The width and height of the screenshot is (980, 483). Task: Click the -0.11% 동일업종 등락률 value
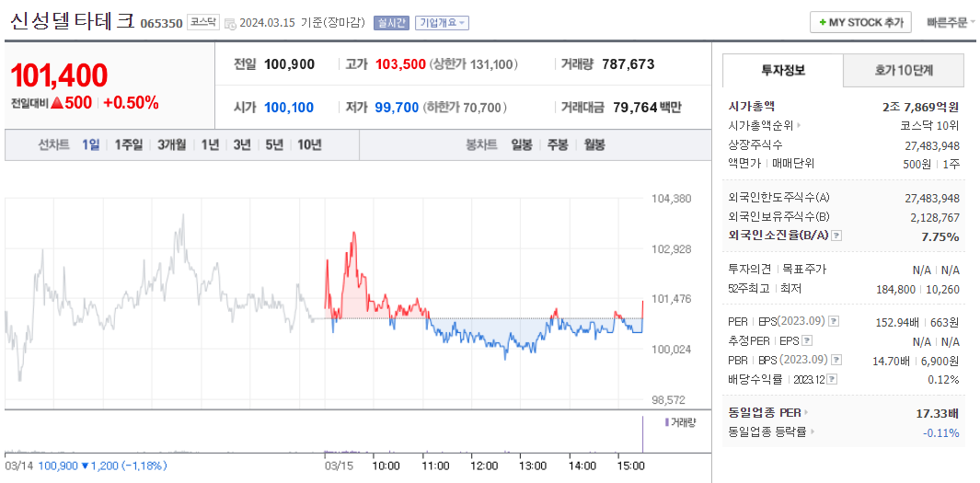point(940,431)
